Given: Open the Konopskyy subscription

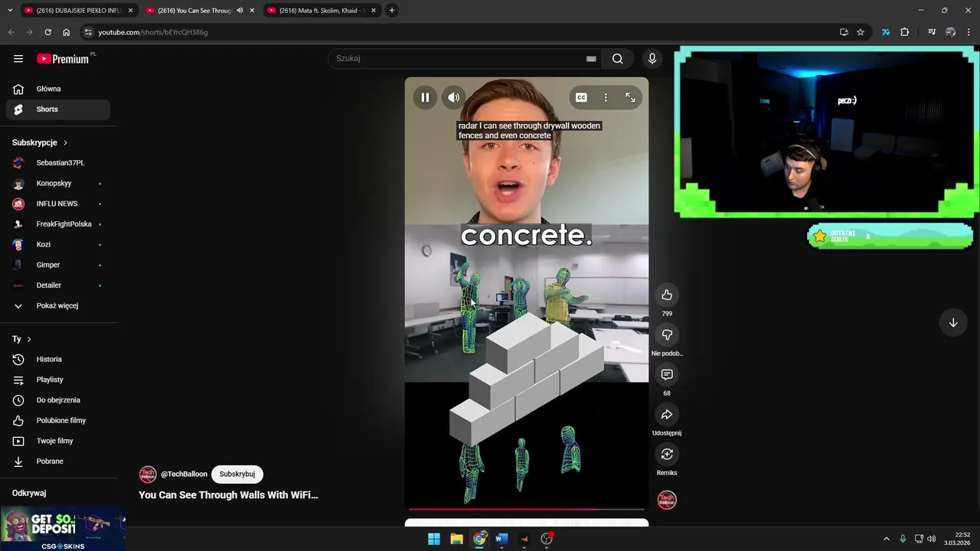Looking at the screenshot, I should [58, 184].
